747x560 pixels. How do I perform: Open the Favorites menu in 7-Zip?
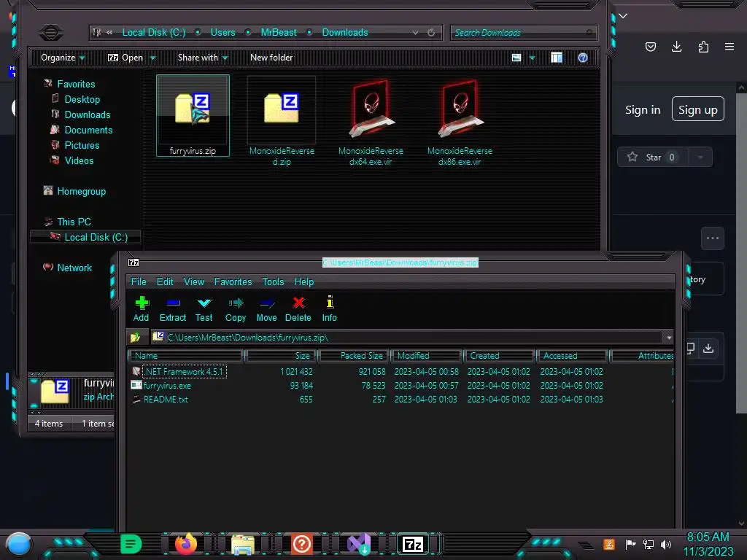[x=233, y=281]
